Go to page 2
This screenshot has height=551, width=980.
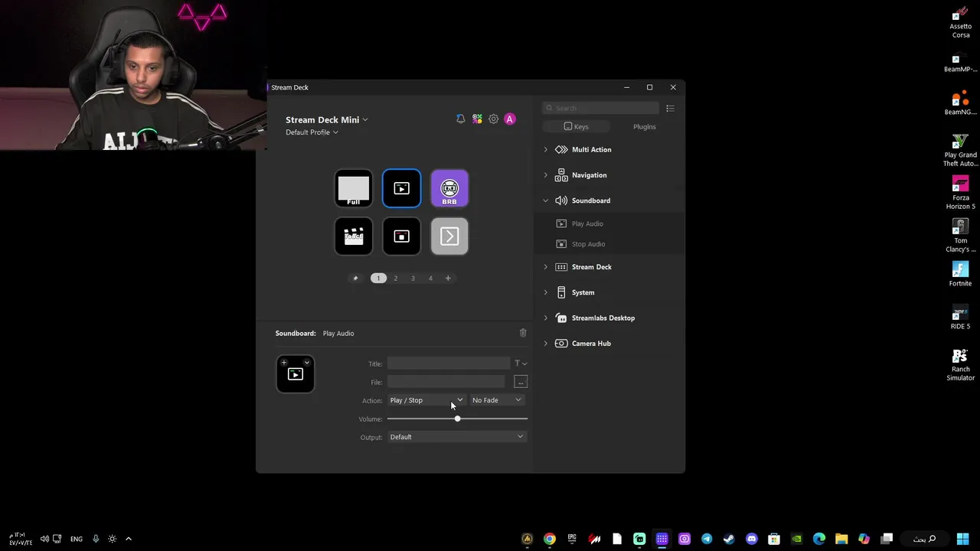(x=396, y=279)
